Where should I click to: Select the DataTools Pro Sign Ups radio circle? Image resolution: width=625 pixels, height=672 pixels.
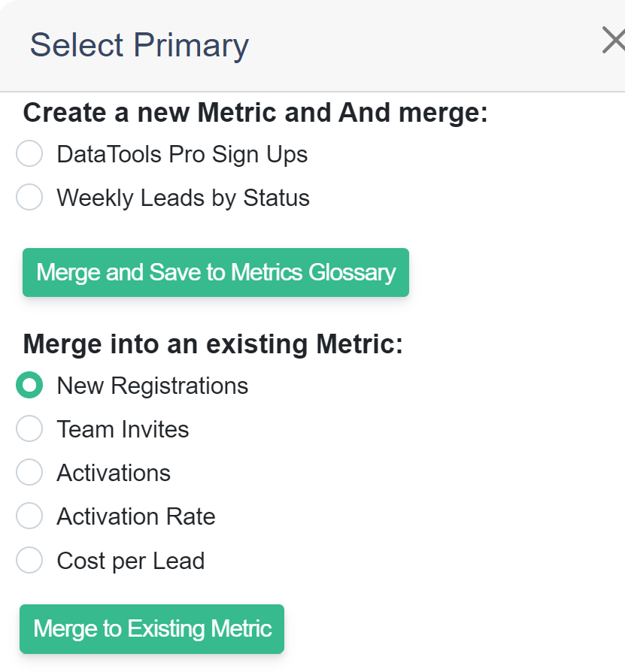[29, 153]
